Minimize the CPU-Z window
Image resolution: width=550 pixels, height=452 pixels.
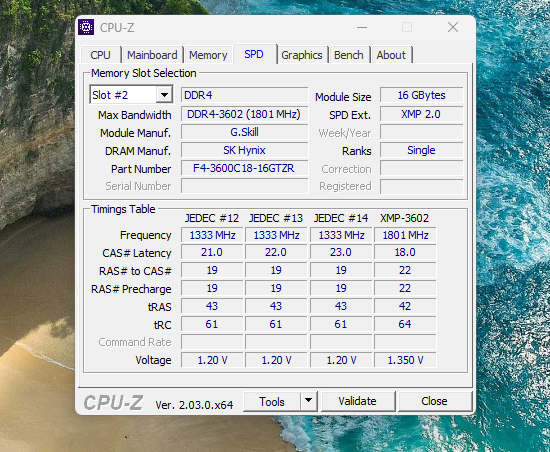[x=362, y=27]
